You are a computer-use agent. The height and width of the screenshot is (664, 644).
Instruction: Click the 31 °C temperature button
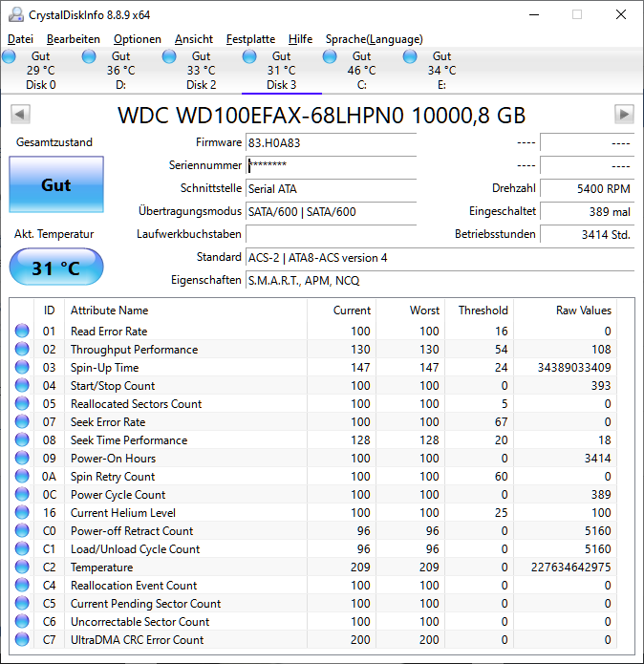pyautogui.click(x=56, y=267)
